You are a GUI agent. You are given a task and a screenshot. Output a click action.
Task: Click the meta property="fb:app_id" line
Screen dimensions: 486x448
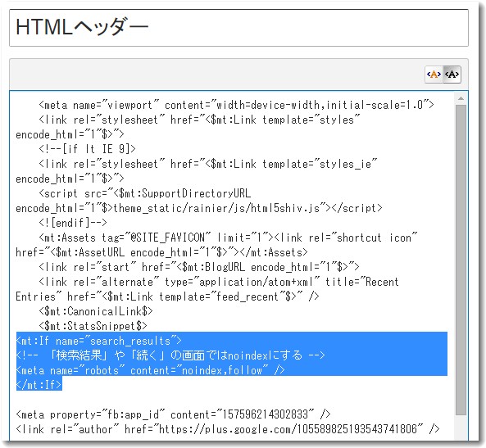173,414
